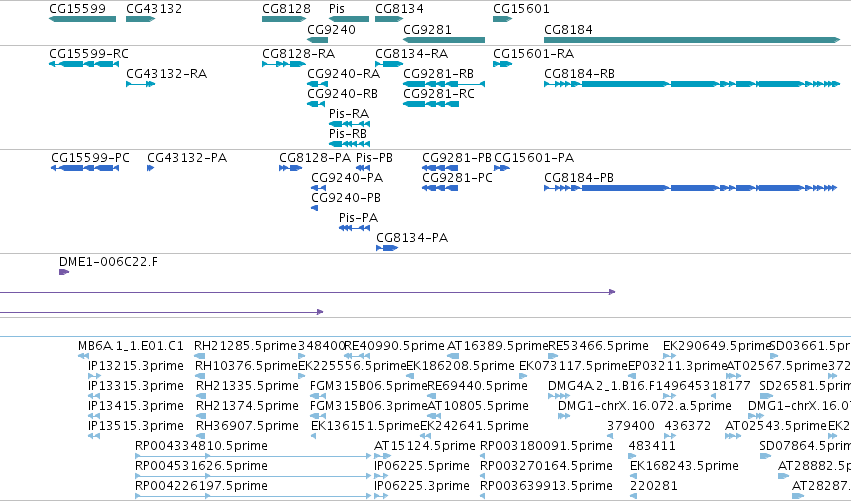This screenshot has height=501, width=851.
Task: Click the CG9240-PA protein feature
Action: pos(319,188)
